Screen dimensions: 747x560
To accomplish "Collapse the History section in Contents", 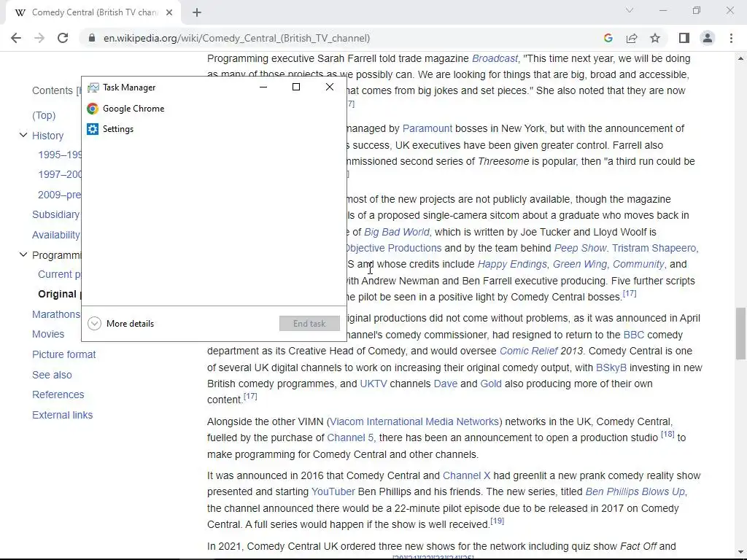I will tap(23, 135).
